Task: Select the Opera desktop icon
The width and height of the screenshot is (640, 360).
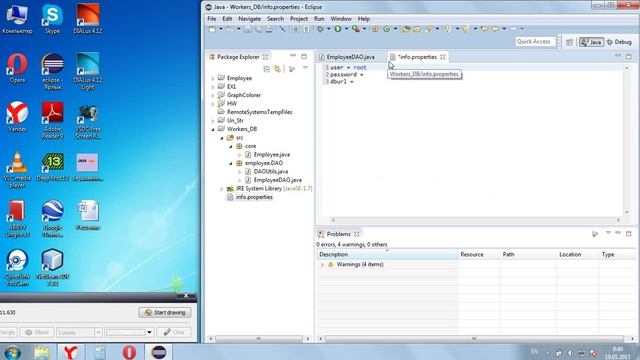Action: click(x=17, y=68)
